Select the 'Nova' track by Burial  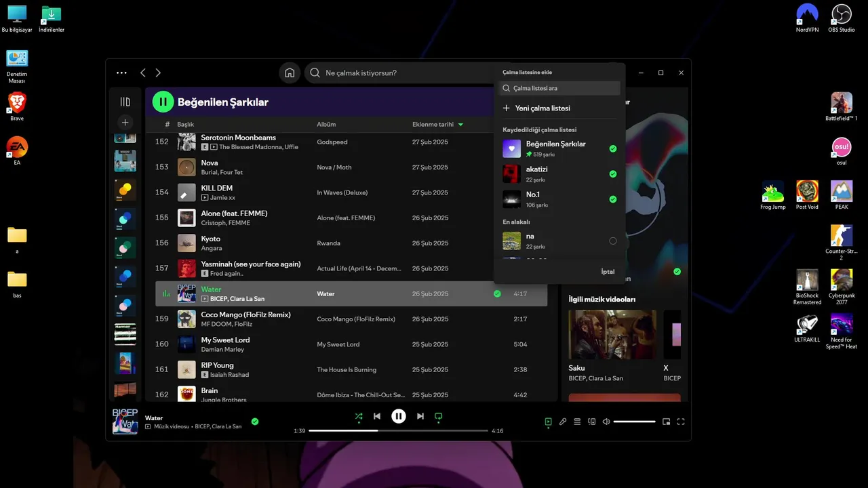pos(351,167)
